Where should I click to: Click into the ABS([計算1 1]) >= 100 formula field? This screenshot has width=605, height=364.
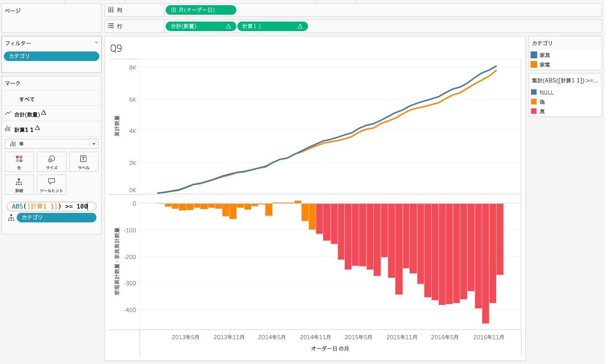[x=51, y=206]
